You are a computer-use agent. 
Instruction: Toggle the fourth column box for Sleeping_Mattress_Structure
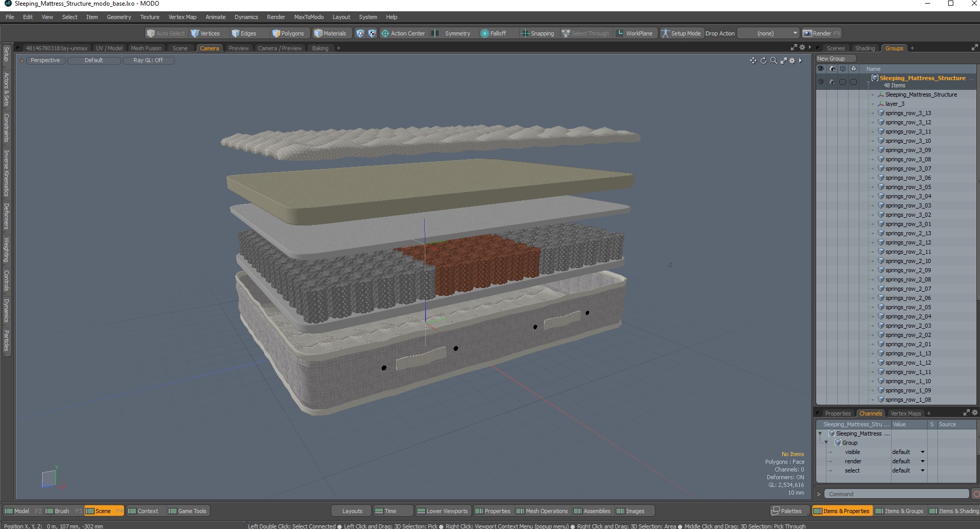(853, 82)
